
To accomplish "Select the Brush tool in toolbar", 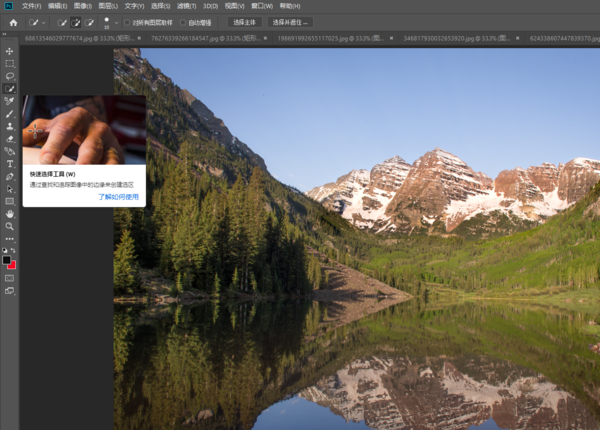I will (9, 114).
